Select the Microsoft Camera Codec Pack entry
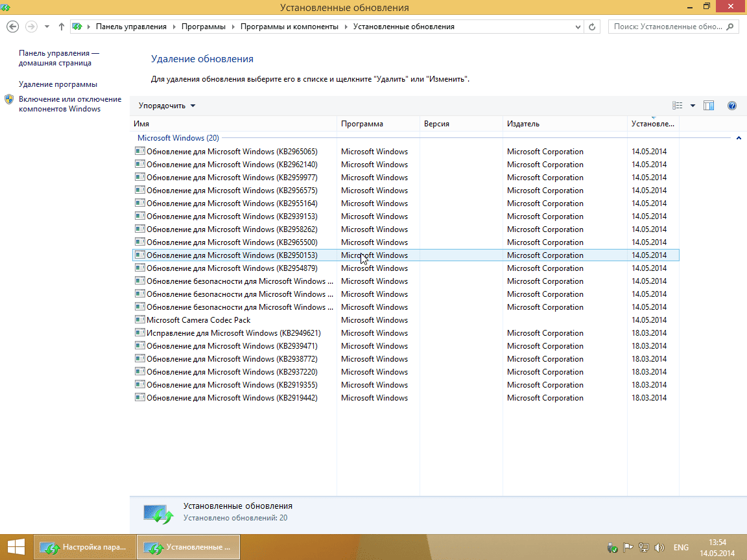 198,320
